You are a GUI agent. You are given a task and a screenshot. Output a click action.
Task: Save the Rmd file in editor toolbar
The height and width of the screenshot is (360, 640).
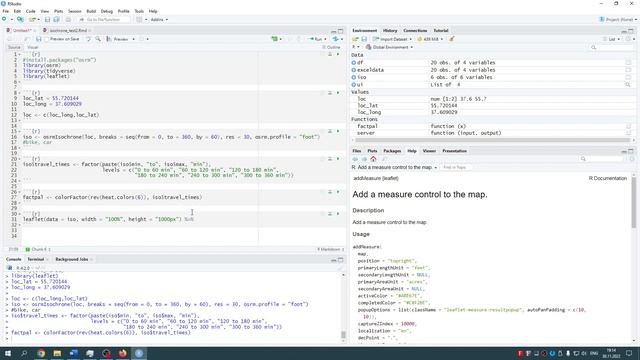click(38, 39)
